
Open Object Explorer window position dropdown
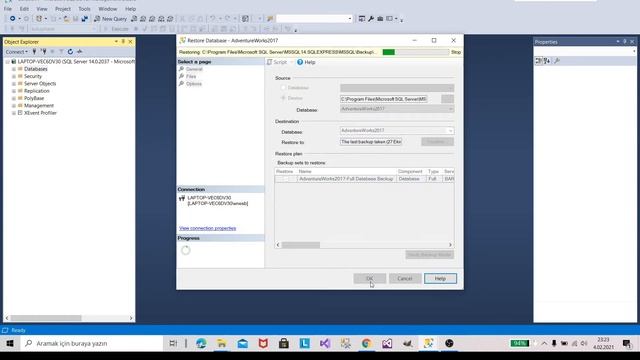[x=116, y=42]
